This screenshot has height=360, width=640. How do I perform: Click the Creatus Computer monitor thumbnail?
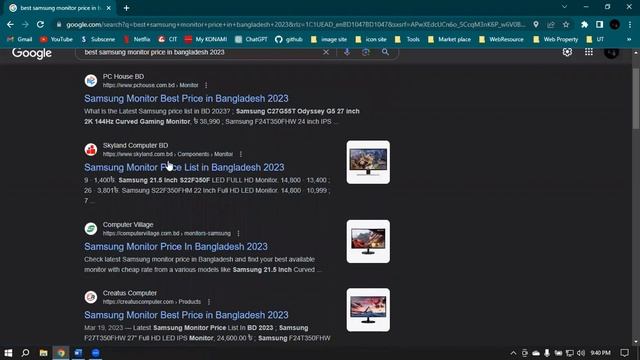point(368,310)
